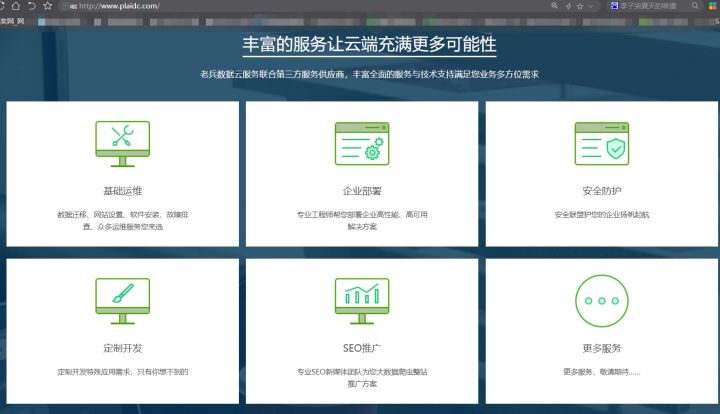Click the 基础运维 card title

click(123, 191)
